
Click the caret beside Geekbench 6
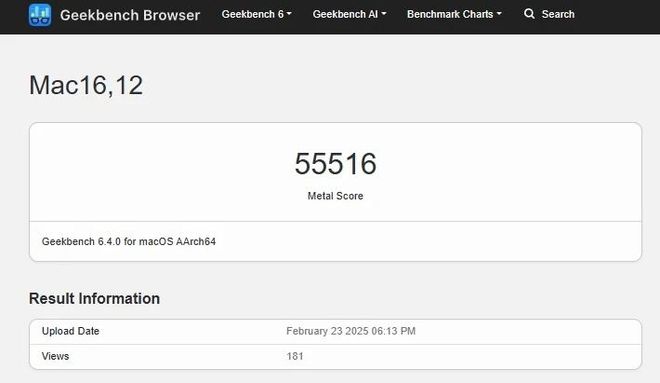(289, 14)
